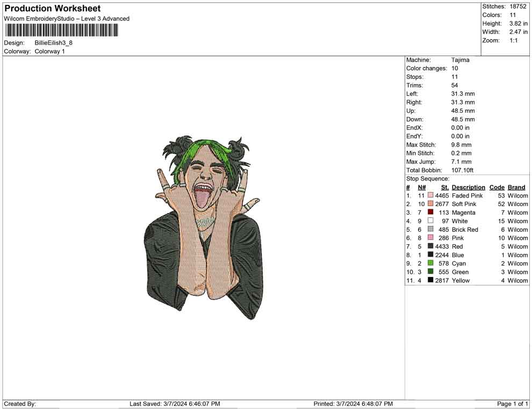Click 'Wilcom EmbroideryStudio – Level 3 Advanced' text

tap(67, 19)
